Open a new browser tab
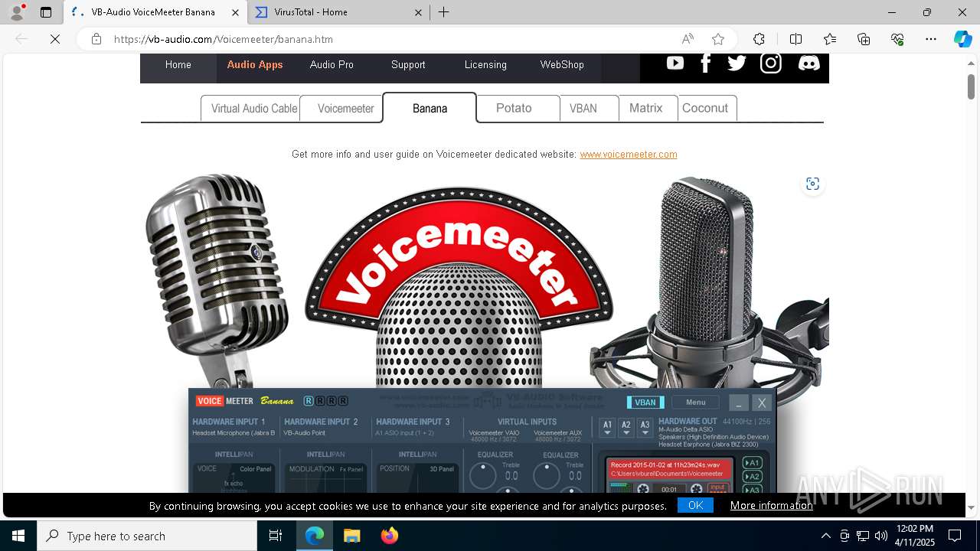 pyautogui.click(x=443, y=12)
